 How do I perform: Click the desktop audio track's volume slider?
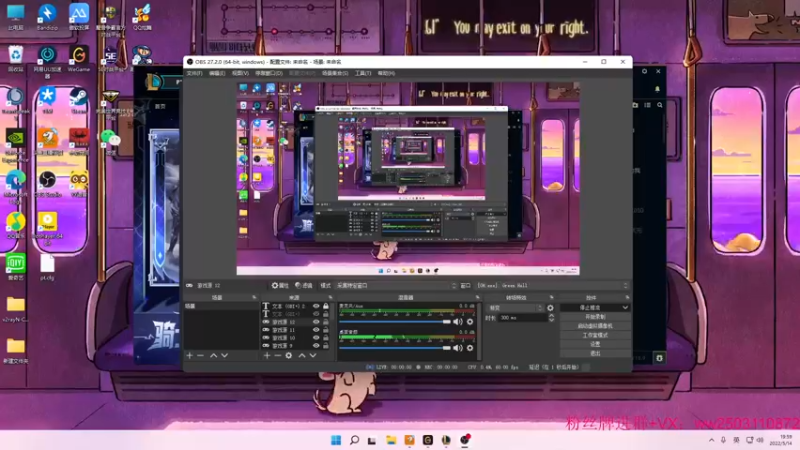click(x=395, y=348)
